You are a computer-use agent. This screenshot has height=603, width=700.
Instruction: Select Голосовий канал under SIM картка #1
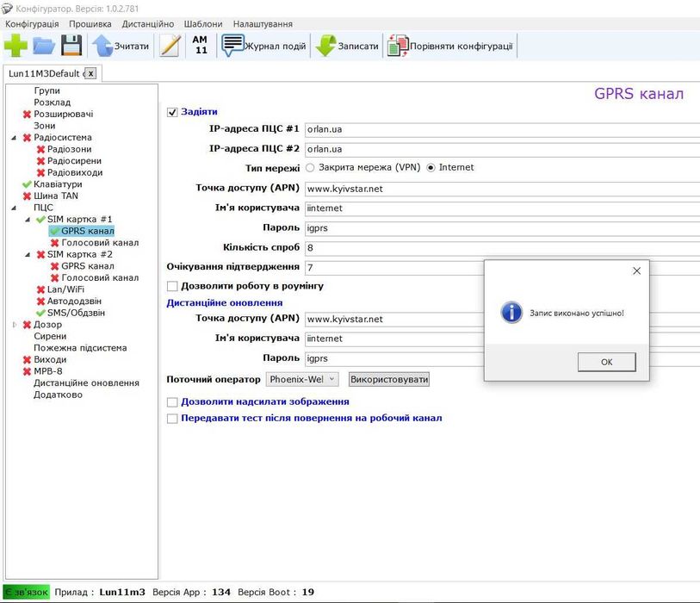click(x=100, y=243)
